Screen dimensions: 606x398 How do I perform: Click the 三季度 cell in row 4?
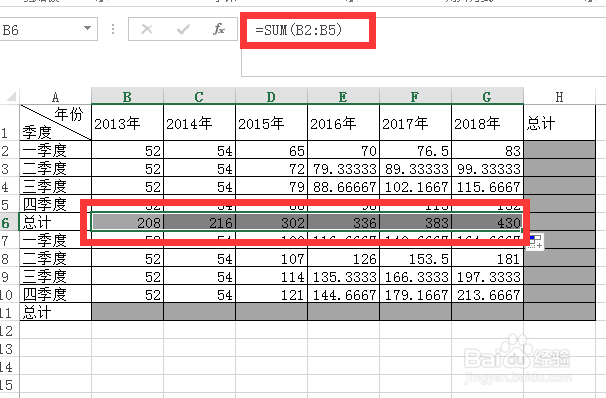(55, 186)
